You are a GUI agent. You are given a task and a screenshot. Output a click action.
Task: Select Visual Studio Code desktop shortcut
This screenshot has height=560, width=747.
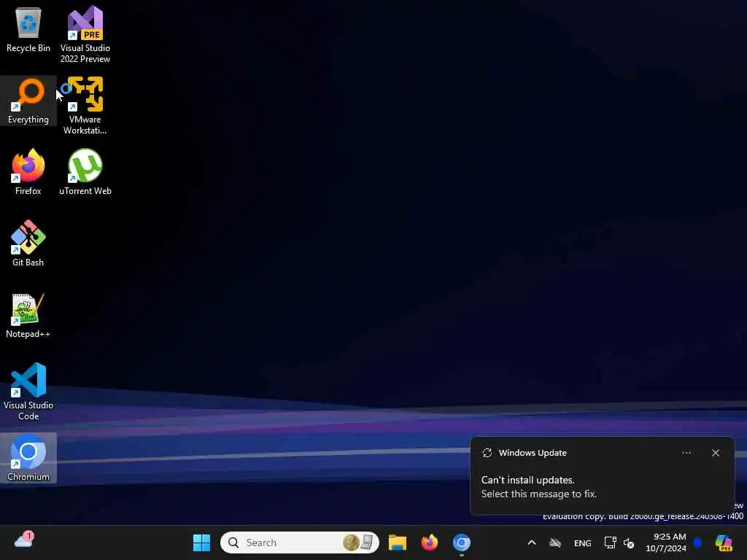pos(28,392)
